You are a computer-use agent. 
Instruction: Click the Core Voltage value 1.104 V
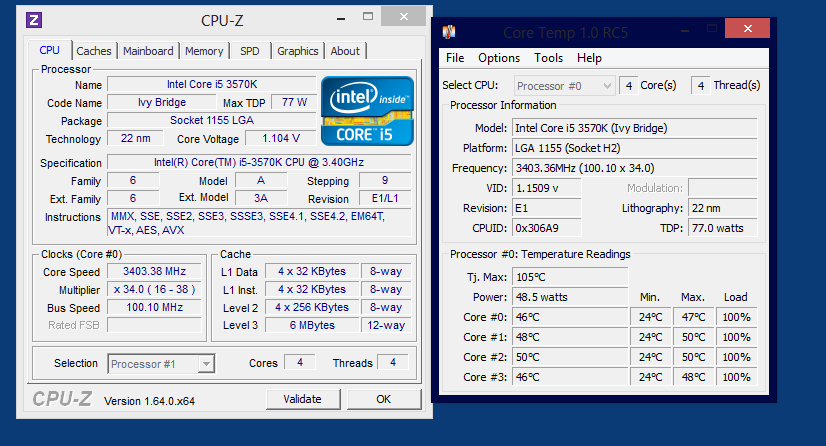tap(281, 138)
